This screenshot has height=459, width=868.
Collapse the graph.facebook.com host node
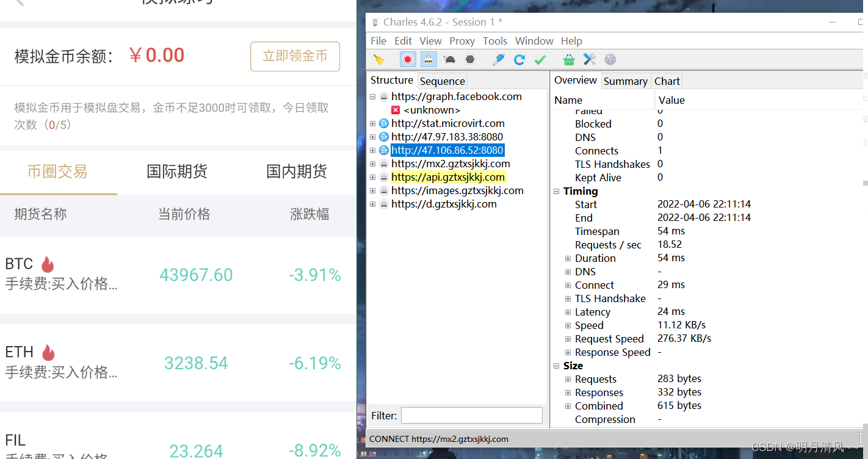click(x=373, y=96)
